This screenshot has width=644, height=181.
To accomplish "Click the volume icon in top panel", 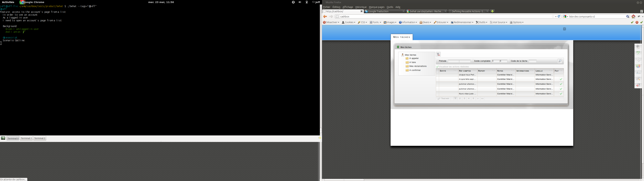I will click(300, 2).
